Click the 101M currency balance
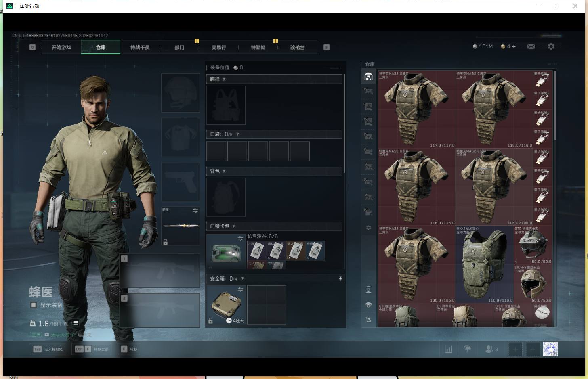This screenshot has height=379, width=588. pos(483,46)
